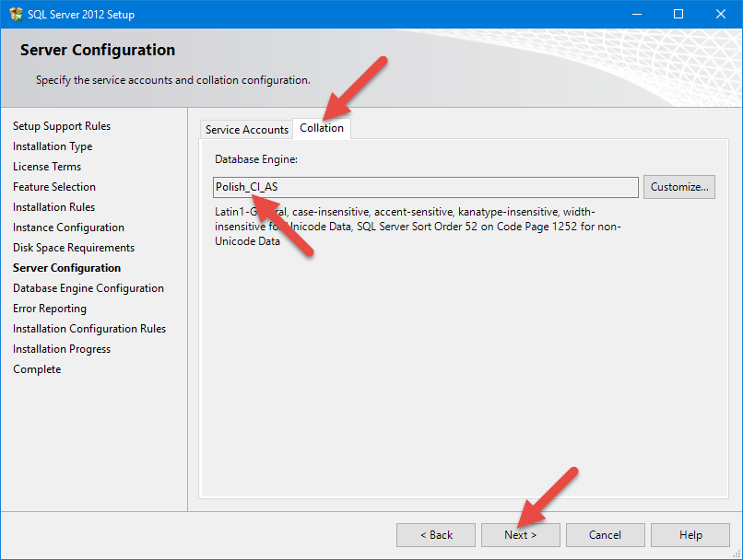
Task: Cancel the SQL Server setup
Action: click(x=605, y=535)
